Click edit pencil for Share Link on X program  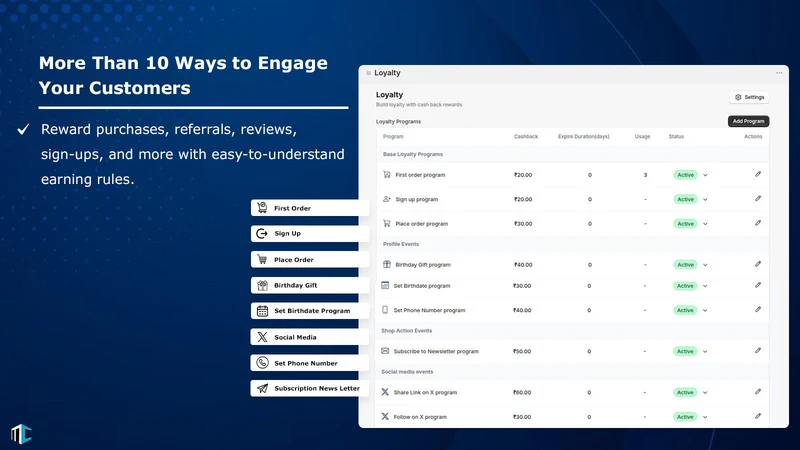[x=758, y=392]
